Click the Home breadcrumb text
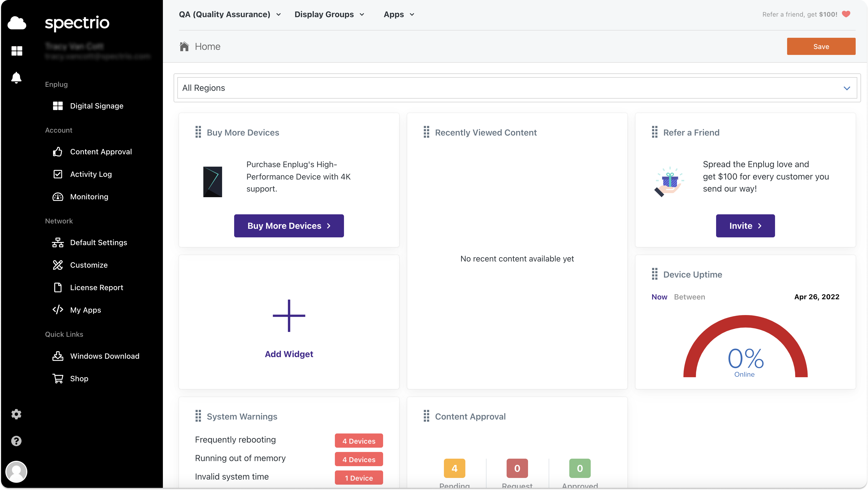Viewport: 868px width, 490px height. 208,47
